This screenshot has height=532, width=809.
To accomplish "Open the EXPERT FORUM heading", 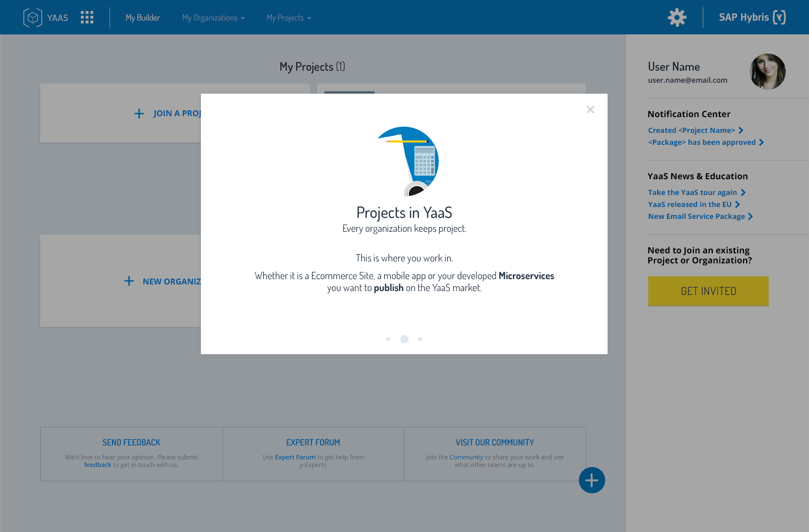I will coord(313,443).
